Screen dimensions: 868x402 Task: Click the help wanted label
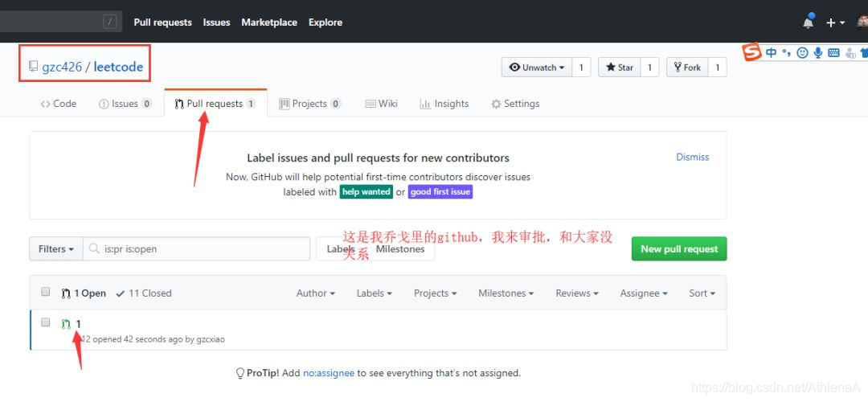coord(366,192)
